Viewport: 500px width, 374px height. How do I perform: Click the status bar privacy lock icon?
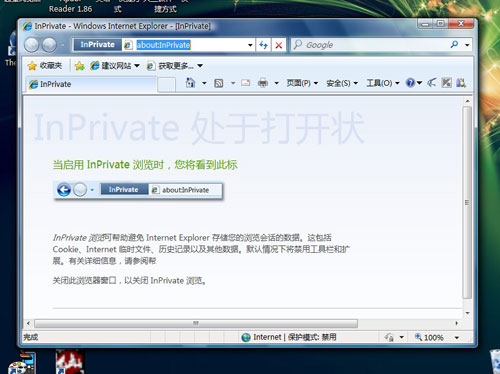[389, 337]
